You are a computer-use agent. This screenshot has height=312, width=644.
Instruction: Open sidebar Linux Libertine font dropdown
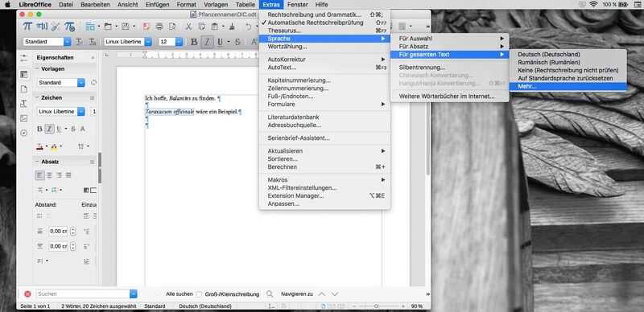(x=81, y=111)
